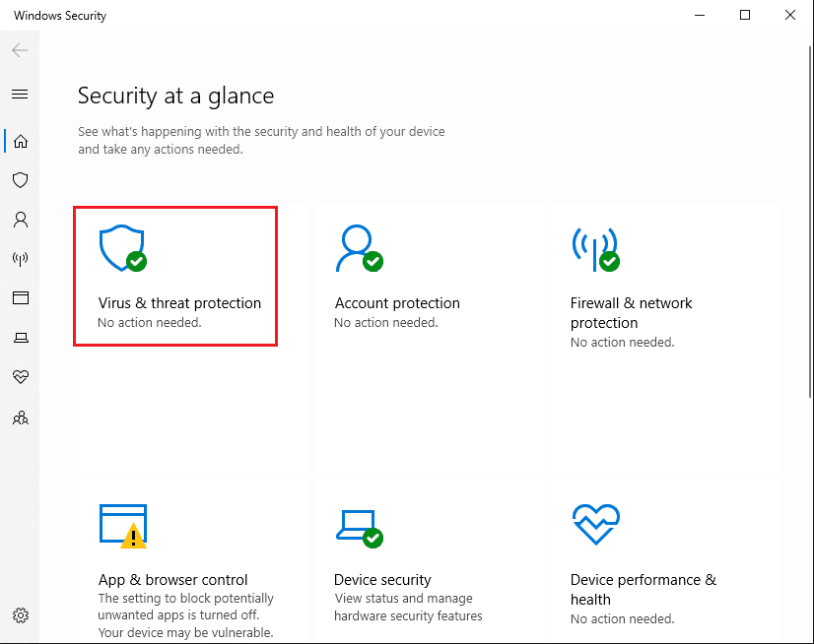Select the Firewall & network protection sidebar icon
Screen dimensions: 814x644
20,259
